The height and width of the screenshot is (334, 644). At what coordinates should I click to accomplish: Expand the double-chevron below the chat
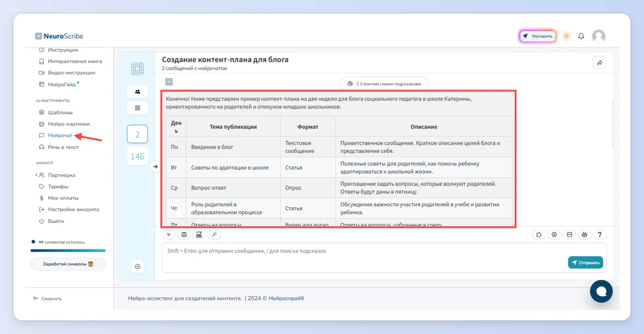tap(169, 234)
